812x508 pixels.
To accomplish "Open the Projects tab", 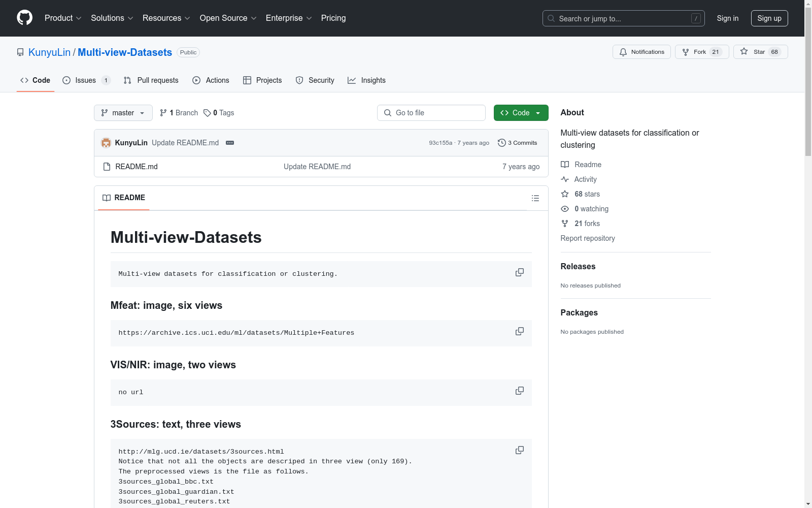I will coord(262,80).
